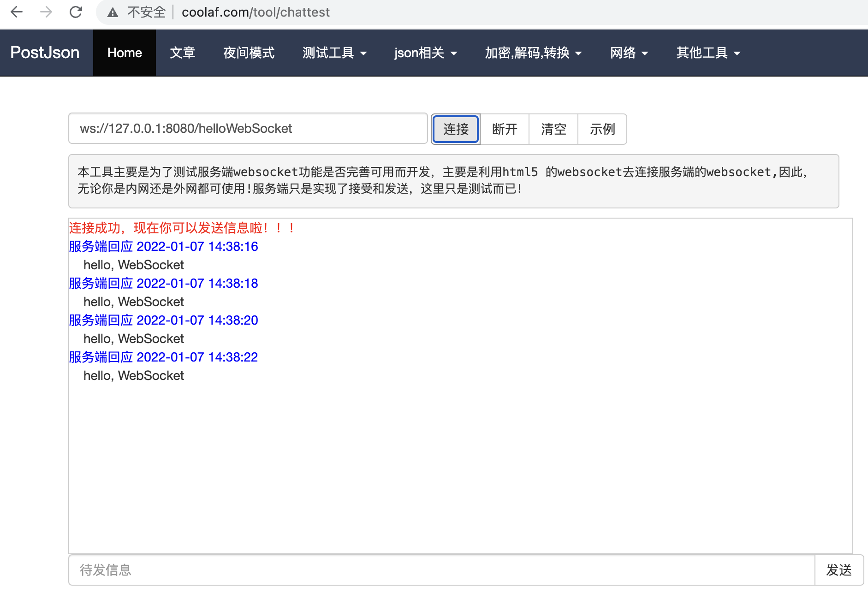Screen dimensions: 868x605
Task: Go back using the browser back arrow
Action: [x=17, y=12]
